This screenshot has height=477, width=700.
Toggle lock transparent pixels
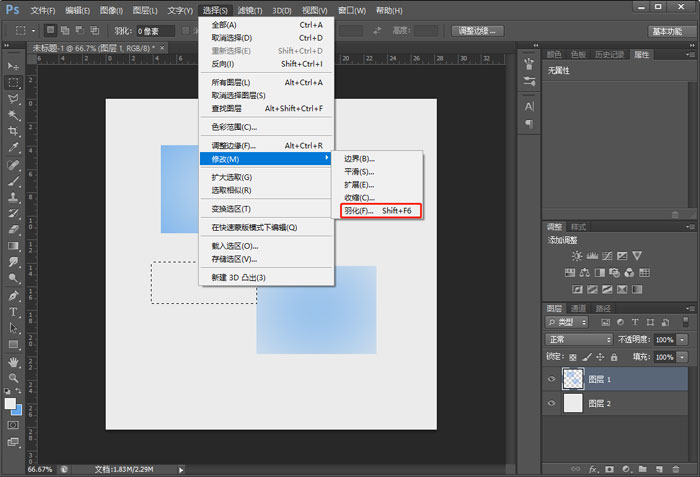[573, 357]
